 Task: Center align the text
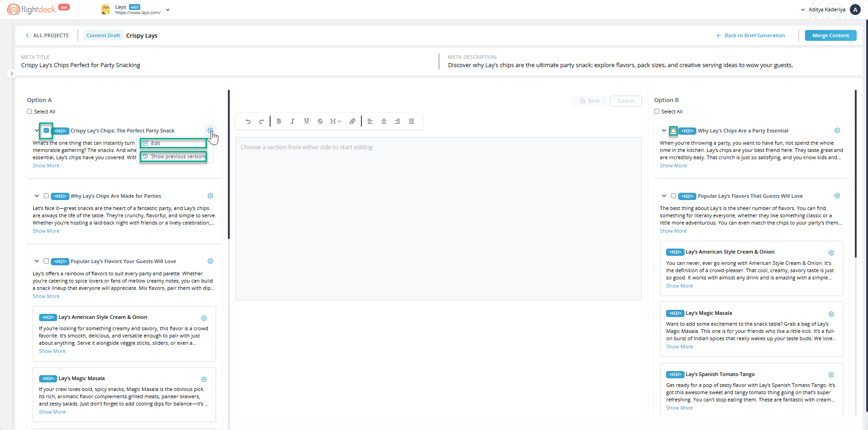[384, 122]
